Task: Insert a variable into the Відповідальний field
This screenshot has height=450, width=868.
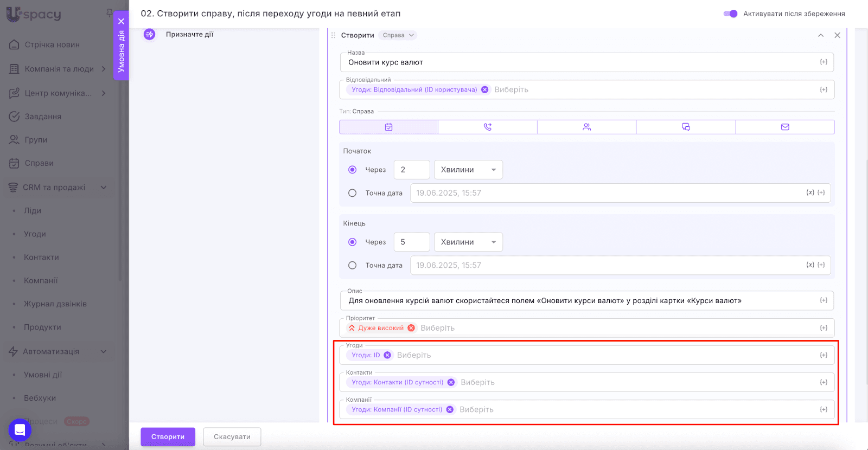Action: pyautogui.click(x=824, y=89)
